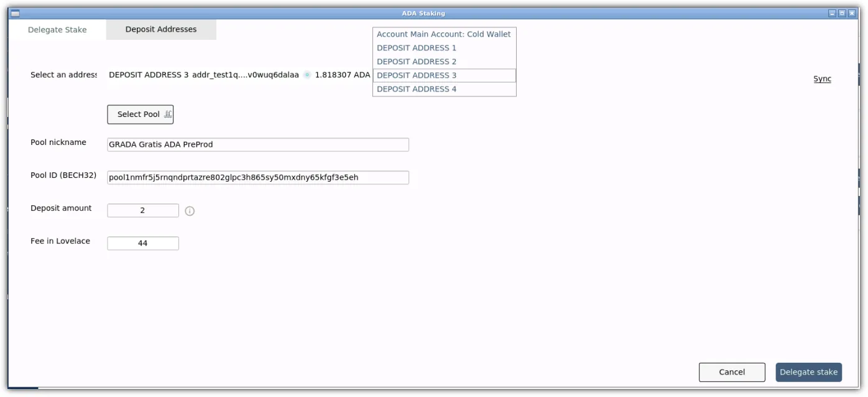Select DEPOSIT ADDRESS 2 from the list
Viewport: 868px width, 397px height.
(444, 62)
